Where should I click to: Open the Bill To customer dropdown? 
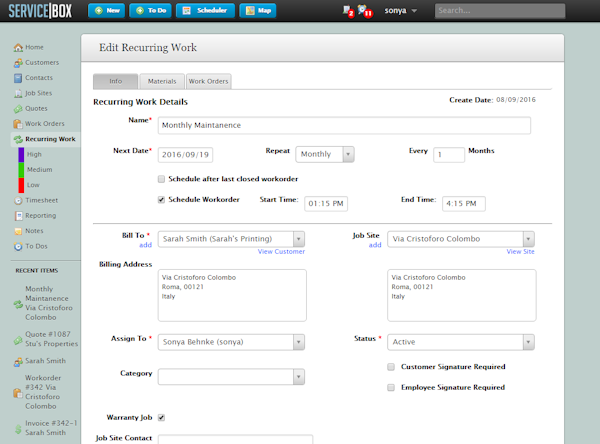click(232, 239)
